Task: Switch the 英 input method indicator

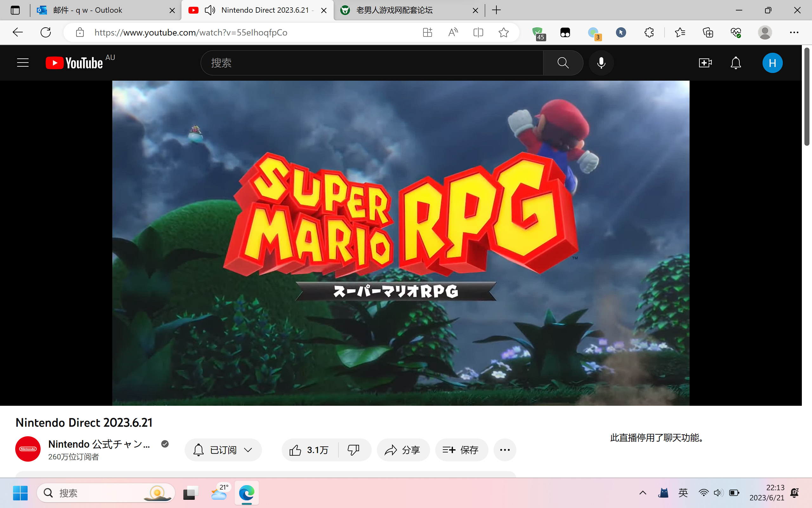Action: click(683, 493)
